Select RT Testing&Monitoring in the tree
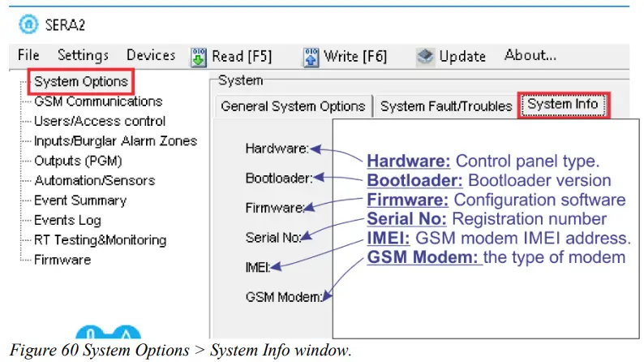Image resolution: width=644 pixels, height=362 pixels. pos(101,240)
